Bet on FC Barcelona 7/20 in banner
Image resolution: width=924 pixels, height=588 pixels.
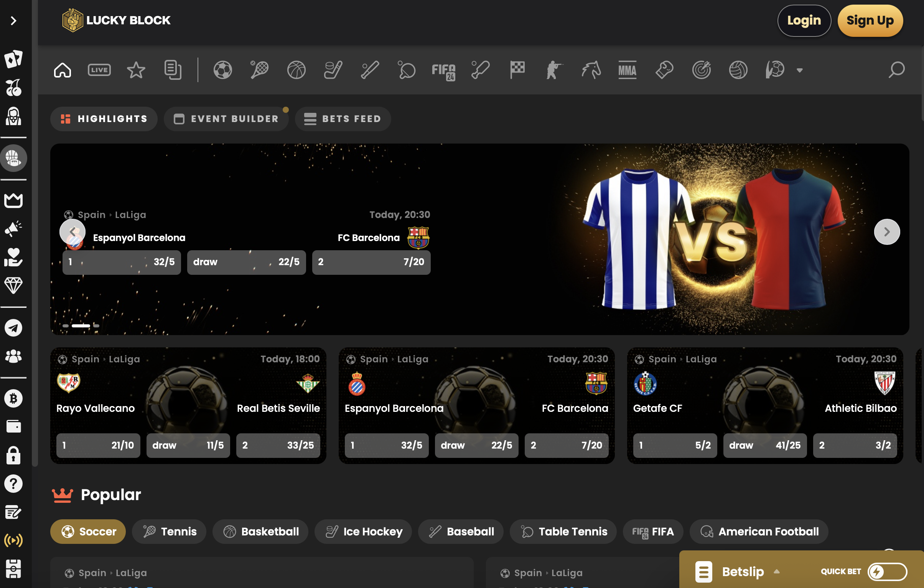(371, 262)
